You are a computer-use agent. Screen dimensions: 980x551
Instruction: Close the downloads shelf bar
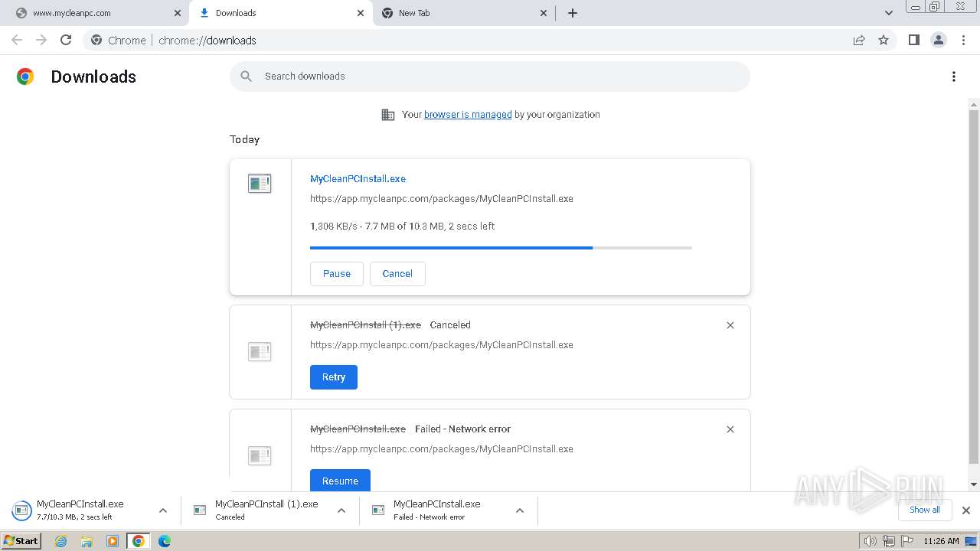(x=965, y=510)
